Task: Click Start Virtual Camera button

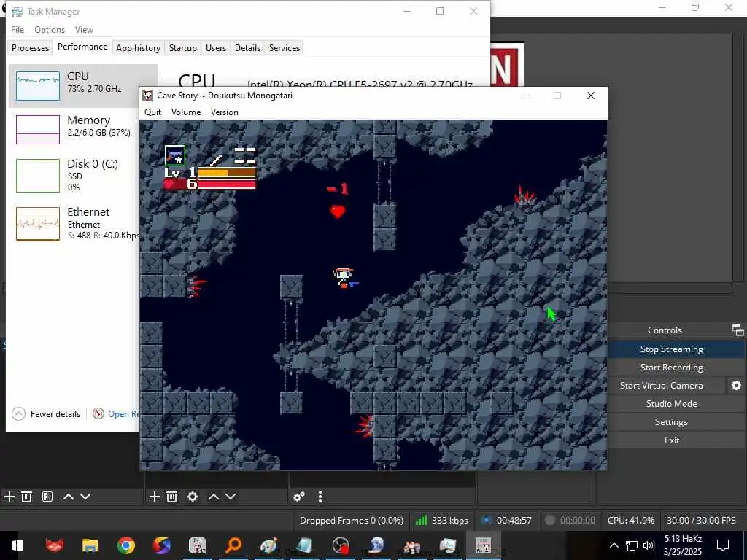Action: [661, 385]
